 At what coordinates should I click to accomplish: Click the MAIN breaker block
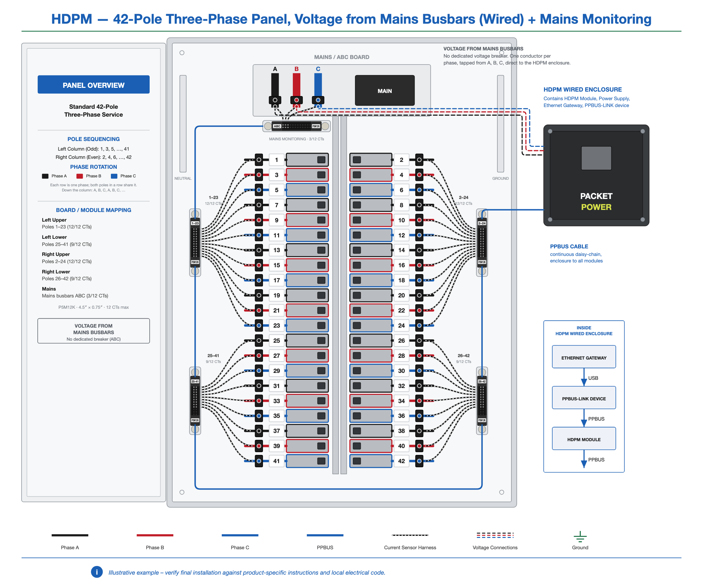[x=384, y=91]
